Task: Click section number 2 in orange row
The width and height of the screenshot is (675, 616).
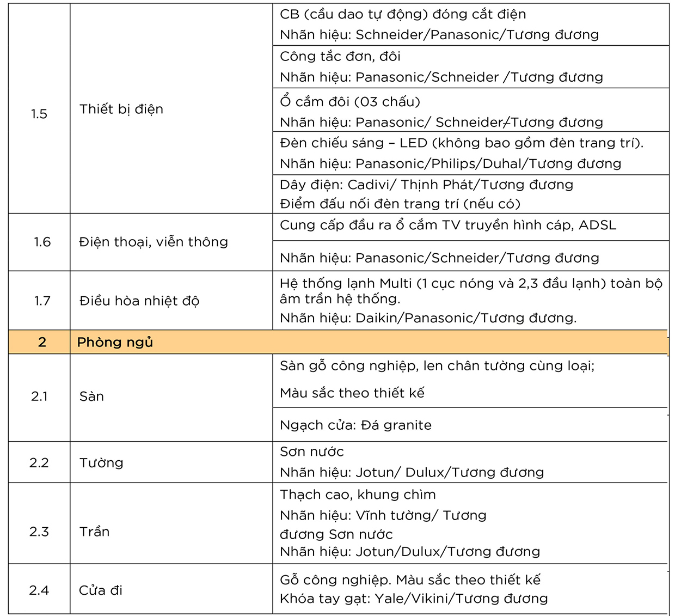Action: tap(42, 342)
